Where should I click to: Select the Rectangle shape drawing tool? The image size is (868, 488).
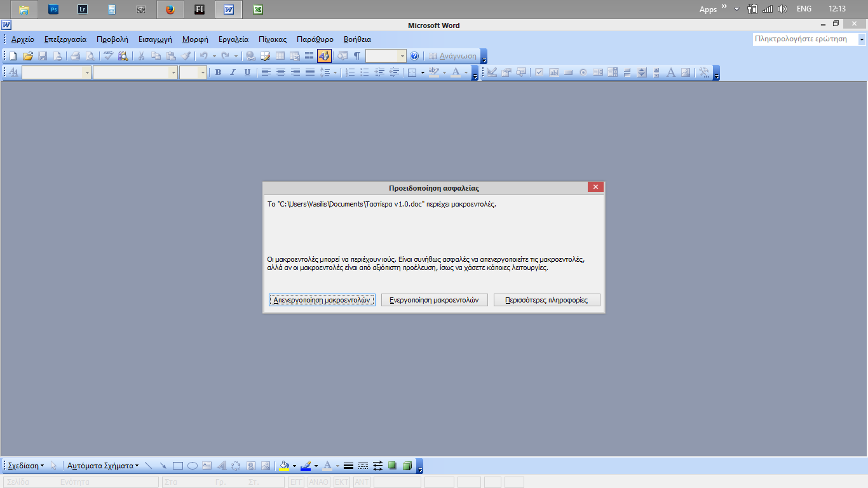coord(178,466)
